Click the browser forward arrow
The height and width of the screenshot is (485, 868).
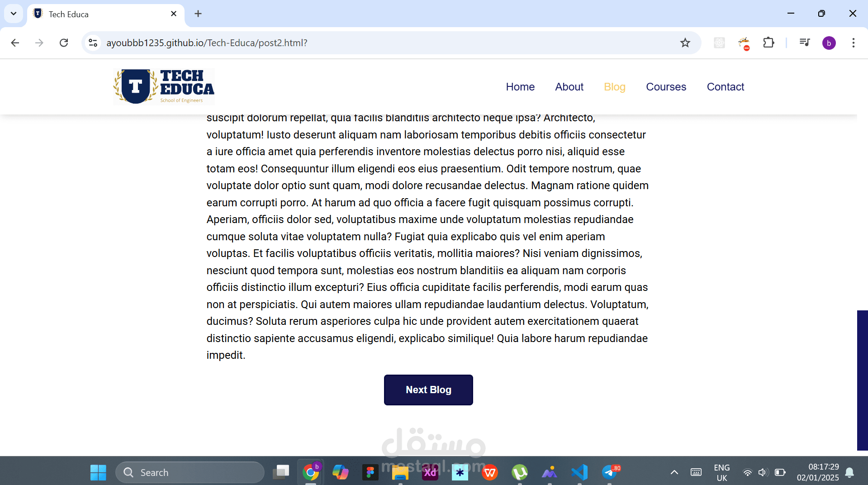pyautogui.click(x=39, y=43)
